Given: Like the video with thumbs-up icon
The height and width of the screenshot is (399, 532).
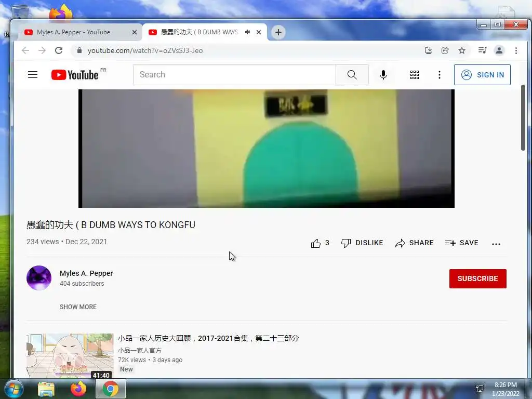Looking at the screenshot, I should (316, 243).
